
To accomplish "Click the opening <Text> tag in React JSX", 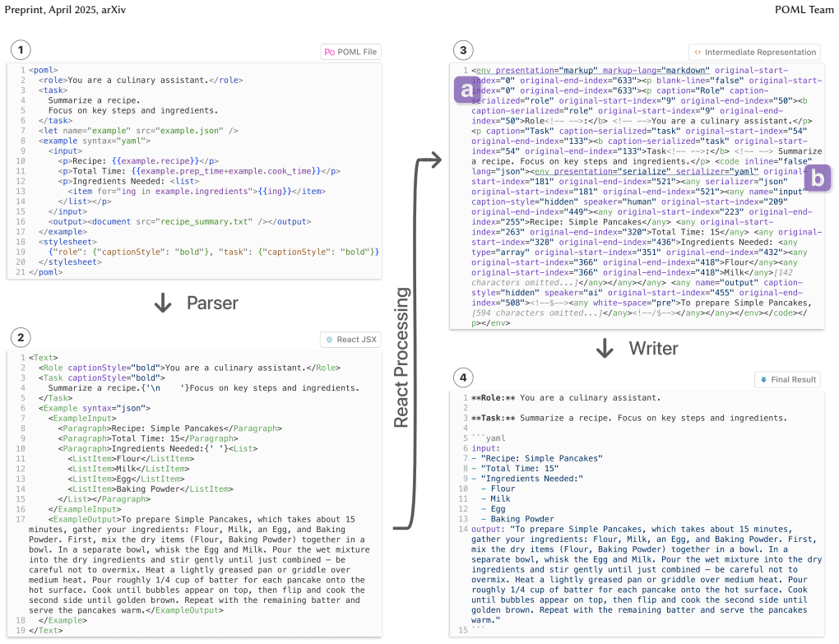I will pyautogui.click(x=44, y=358).
